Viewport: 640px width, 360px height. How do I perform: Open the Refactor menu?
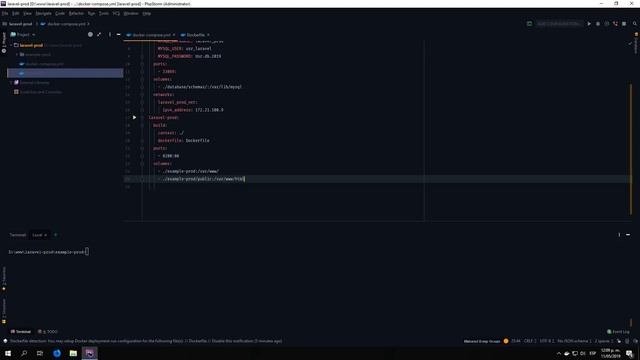[76, 13]
